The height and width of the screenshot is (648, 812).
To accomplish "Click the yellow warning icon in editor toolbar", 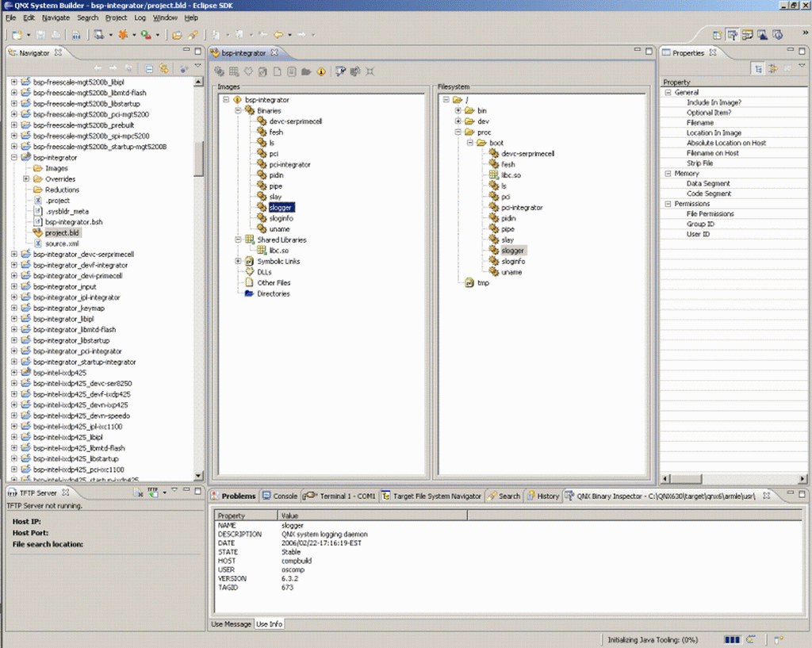I will pyautogui.click(x=321, y=71).
